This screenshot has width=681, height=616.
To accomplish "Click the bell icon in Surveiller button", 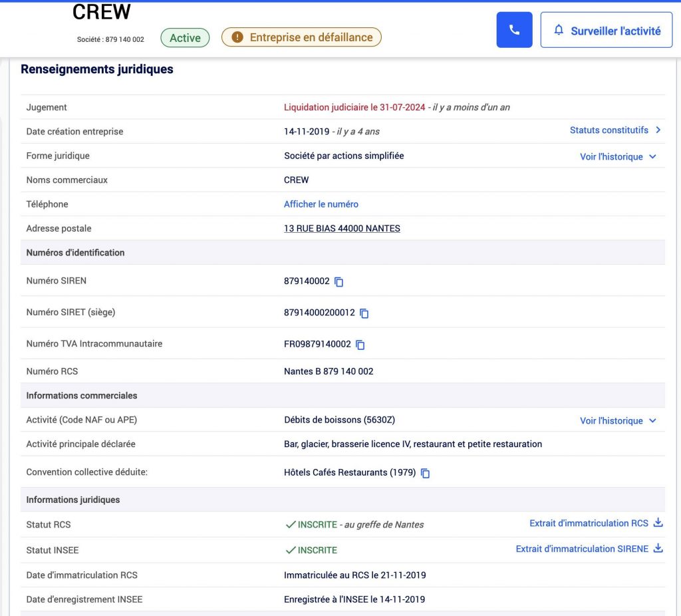I will 559,31.
